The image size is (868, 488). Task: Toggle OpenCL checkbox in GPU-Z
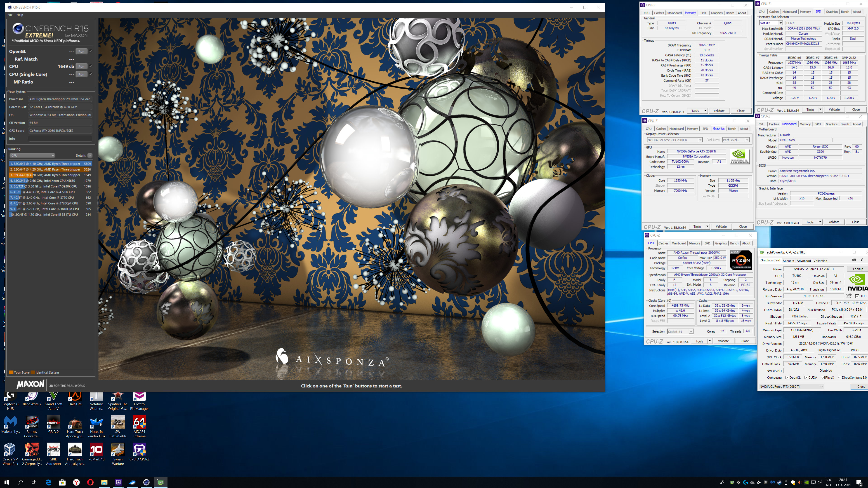[x=787, y=378]
